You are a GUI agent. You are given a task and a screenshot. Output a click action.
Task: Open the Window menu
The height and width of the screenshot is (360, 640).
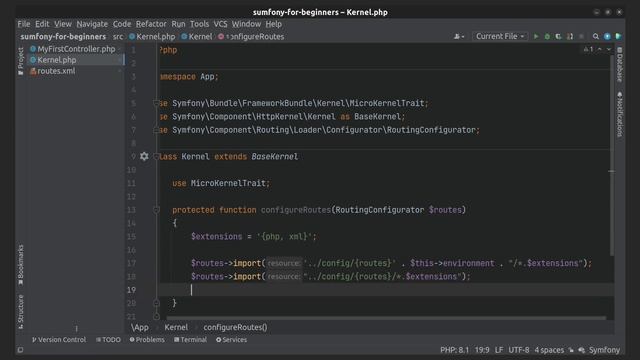pyautogui.click(x=246, y=24)
